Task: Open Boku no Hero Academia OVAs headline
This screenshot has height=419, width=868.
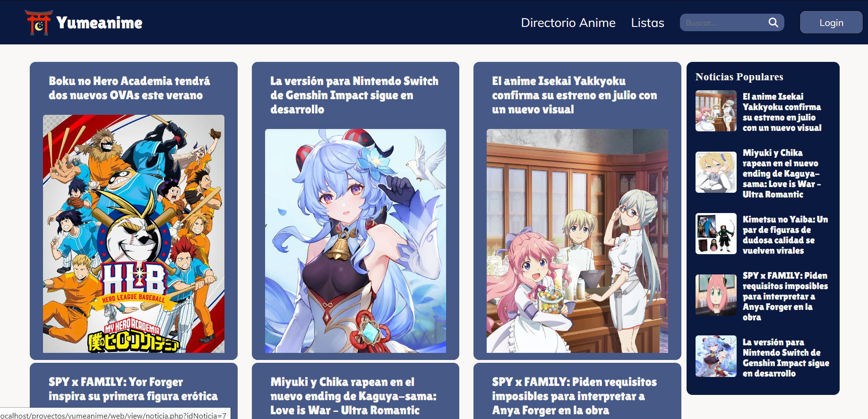Action: click(129, 88)
